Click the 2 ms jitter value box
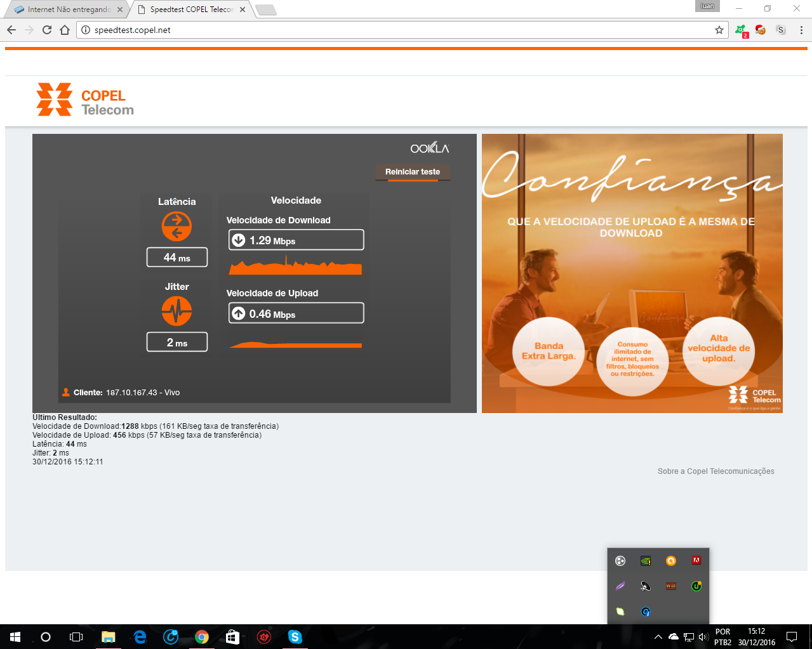This screenshot has width=812, height=649. tap(177, 342)
